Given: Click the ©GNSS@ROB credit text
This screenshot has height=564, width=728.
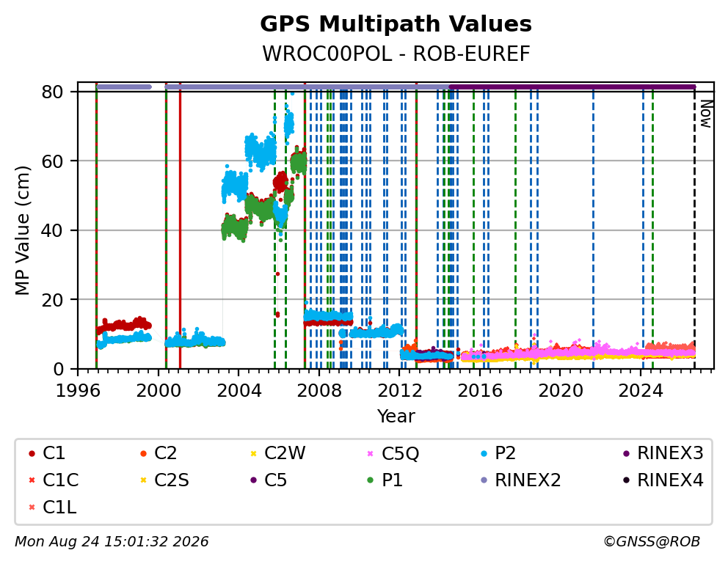Looking at the screenshot, I should point(652,541).
